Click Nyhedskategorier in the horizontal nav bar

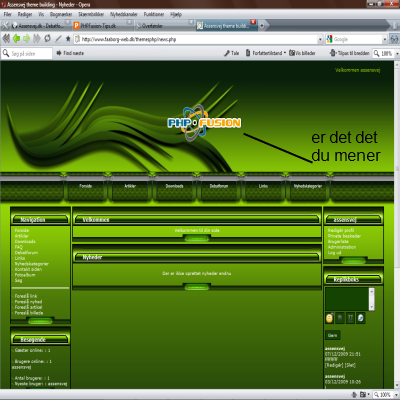(x=308, y=186)
